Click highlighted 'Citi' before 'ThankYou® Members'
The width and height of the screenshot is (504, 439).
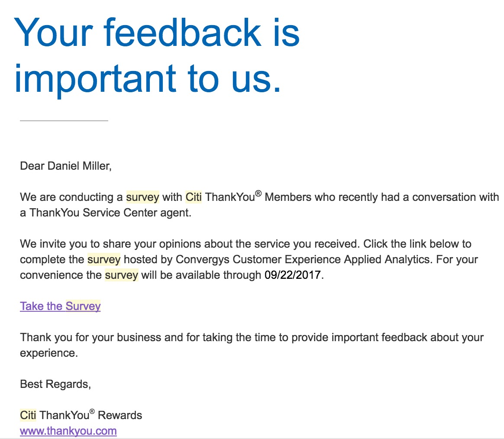pyautogui.click(x=194, y=197)
